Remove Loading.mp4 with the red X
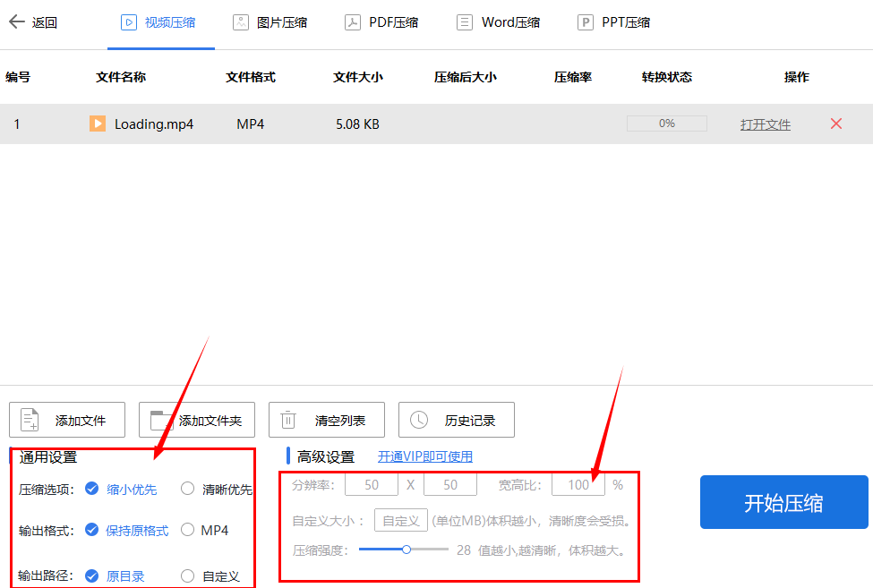The width and height of the screenshot is (873, 588). 836,124
